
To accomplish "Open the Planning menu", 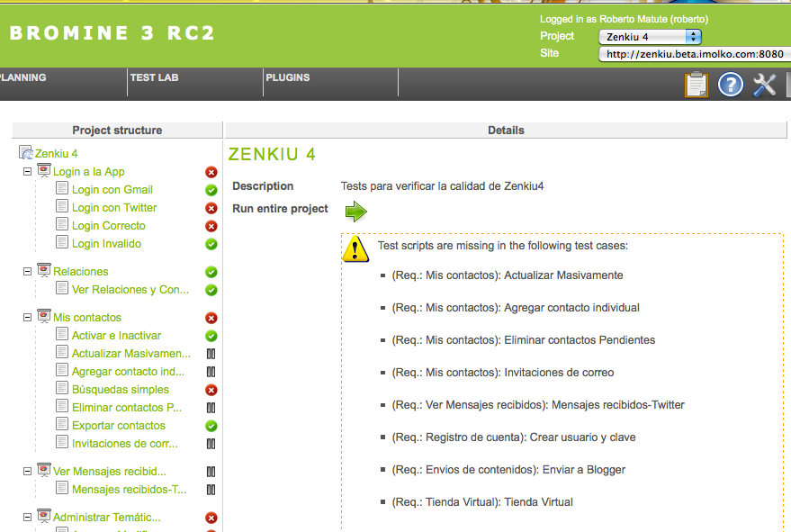I will (x=22, y=77).
